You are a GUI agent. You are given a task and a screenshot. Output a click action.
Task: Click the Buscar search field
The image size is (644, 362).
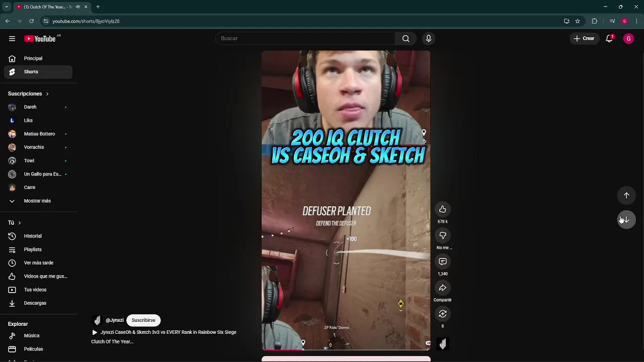[305, 39]
